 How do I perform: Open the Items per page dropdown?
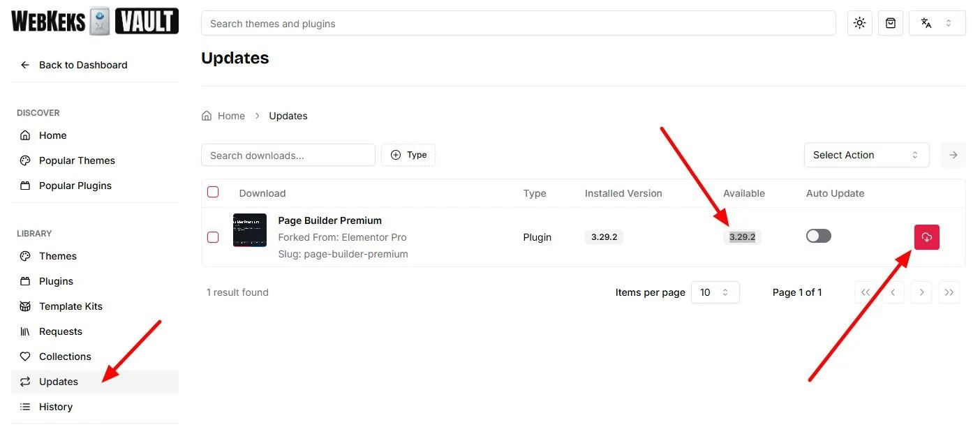pyautogui.click(x=715, y=292)
